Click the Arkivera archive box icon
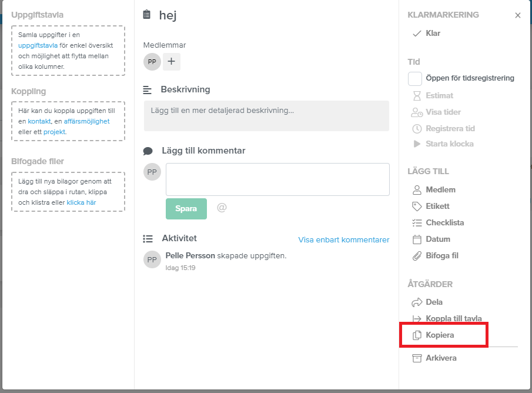 (x=417, y=358)
